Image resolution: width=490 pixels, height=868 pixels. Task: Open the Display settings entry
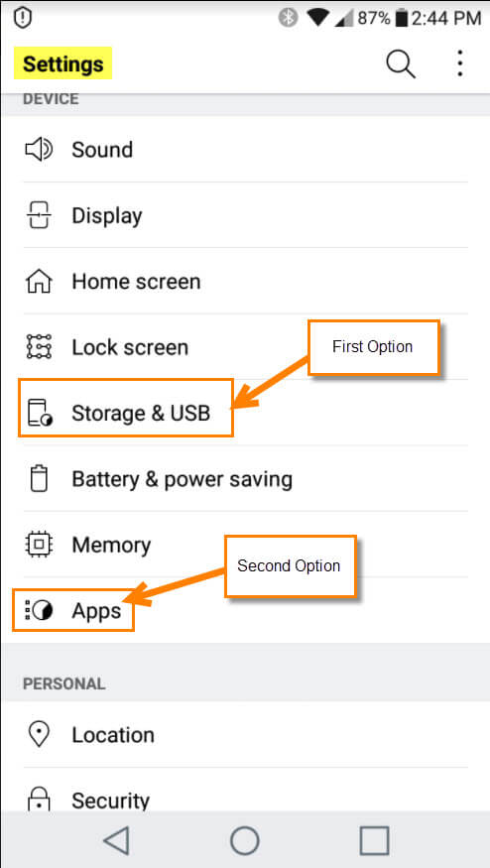click(245, 215)
